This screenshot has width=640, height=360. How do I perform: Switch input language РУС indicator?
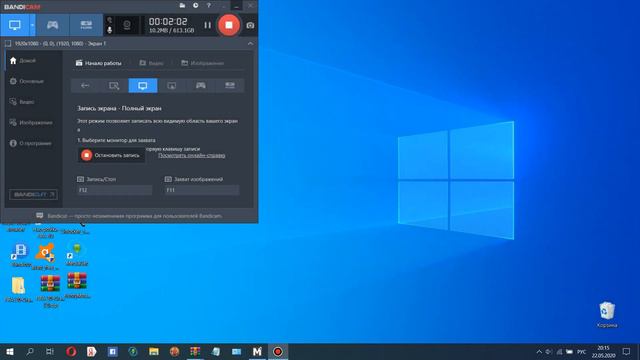click(x=582, y=352)
